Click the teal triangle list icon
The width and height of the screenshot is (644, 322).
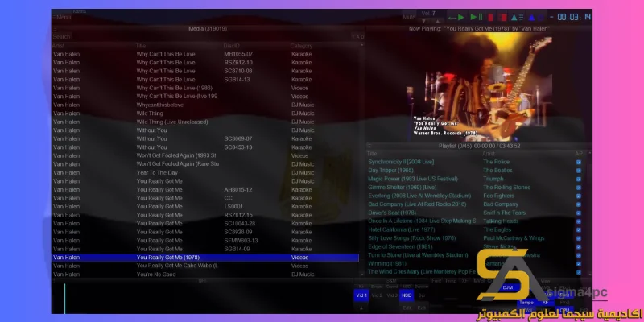click(x=517, y=17)
